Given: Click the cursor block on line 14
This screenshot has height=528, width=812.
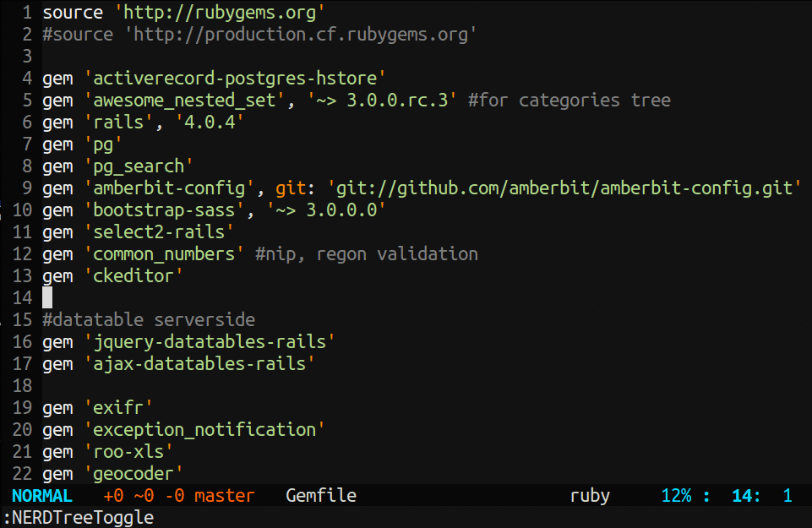Looking at the screenshot, I should [x=47, y=297].
